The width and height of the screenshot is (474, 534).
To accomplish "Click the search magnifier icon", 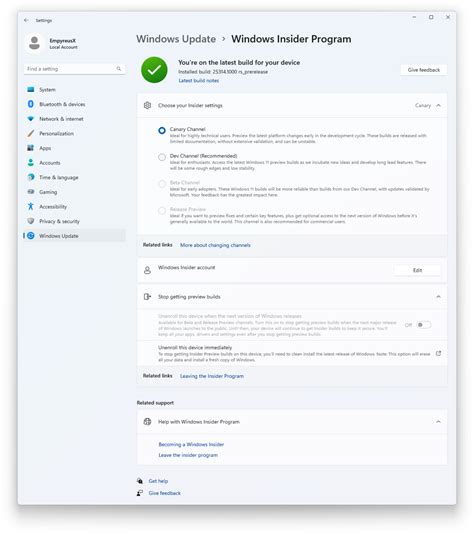I will [x=119, y=69].
